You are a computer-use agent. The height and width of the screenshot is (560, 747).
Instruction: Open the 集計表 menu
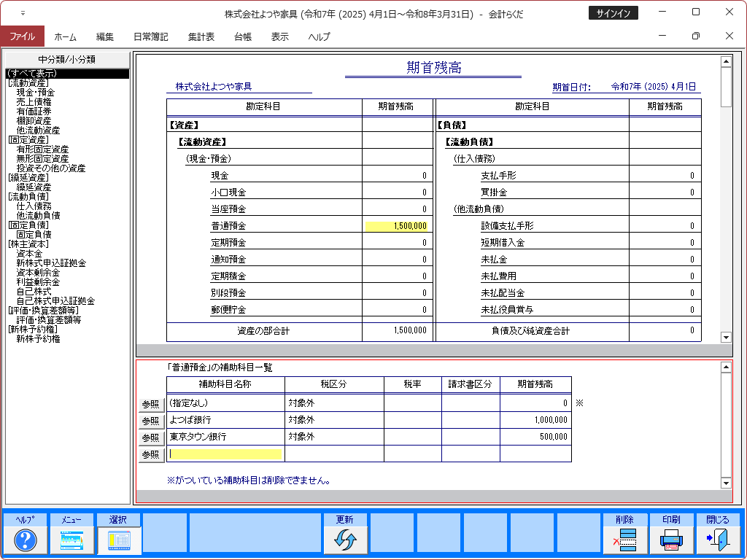(201, 36)
